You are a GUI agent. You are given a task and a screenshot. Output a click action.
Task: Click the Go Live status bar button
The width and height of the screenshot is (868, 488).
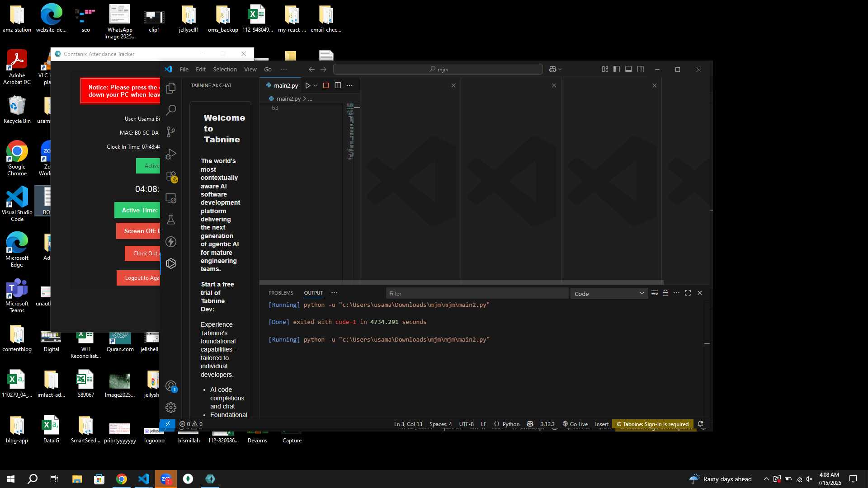click(575, 424)
